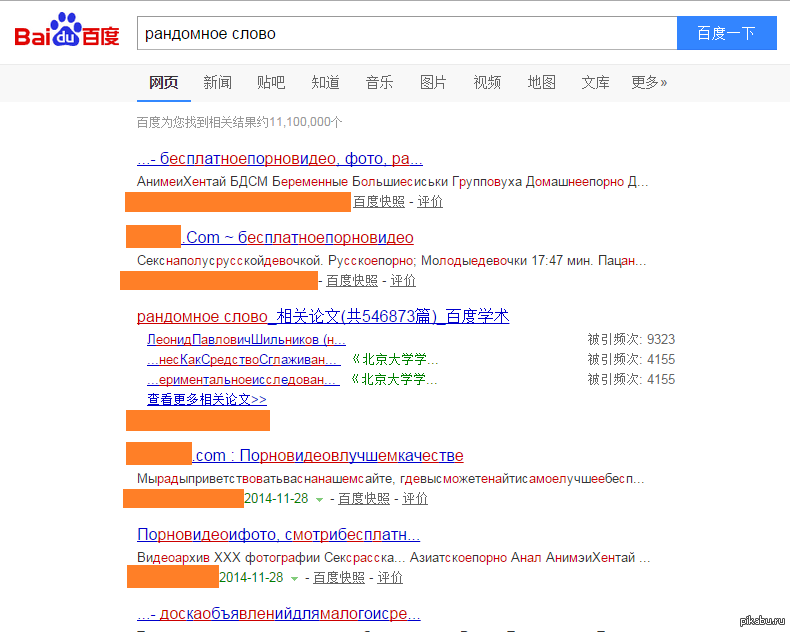
Task: Click the Baidu logo
Action: 66,33
